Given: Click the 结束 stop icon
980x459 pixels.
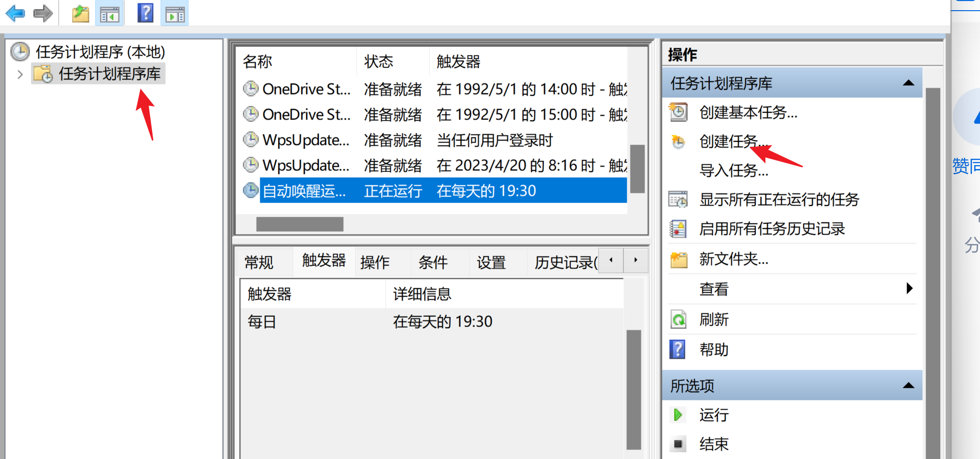Looking at the screenshot, I should point(678,444).
